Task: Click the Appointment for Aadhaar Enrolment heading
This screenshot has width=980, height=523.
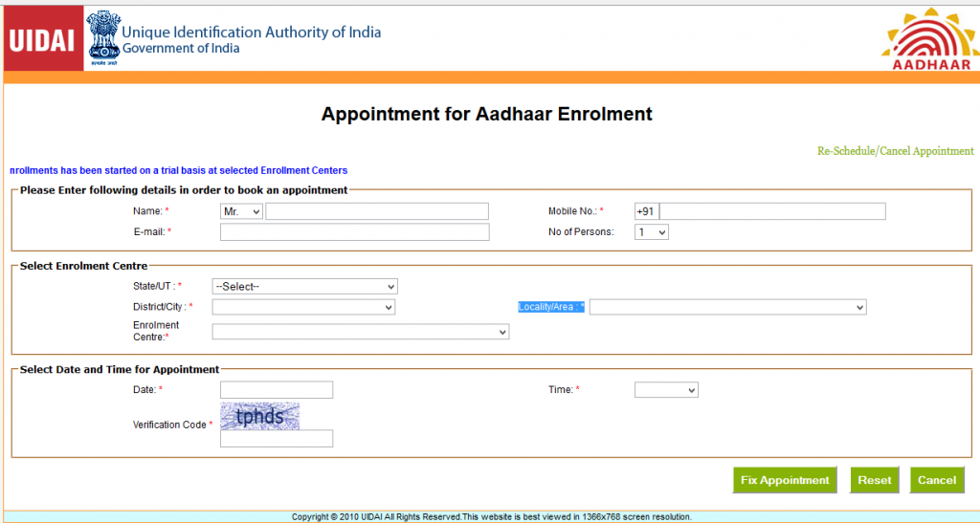Action: pyautogui.click(x=487, y=114)
